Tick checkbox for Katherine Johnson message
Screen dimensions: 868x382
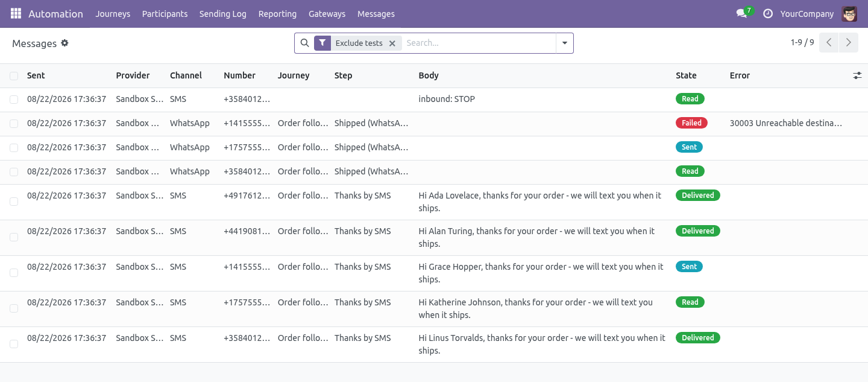(x=14, y=308)
